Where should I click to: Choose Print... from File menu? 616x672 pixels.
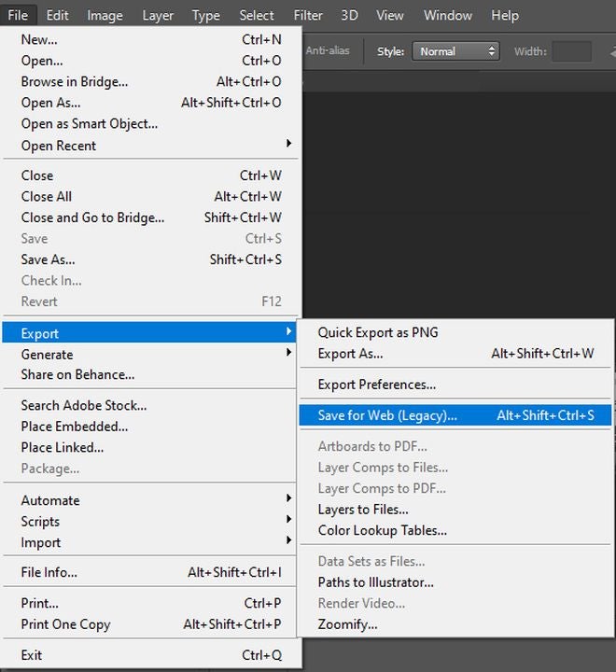point(151,603)
